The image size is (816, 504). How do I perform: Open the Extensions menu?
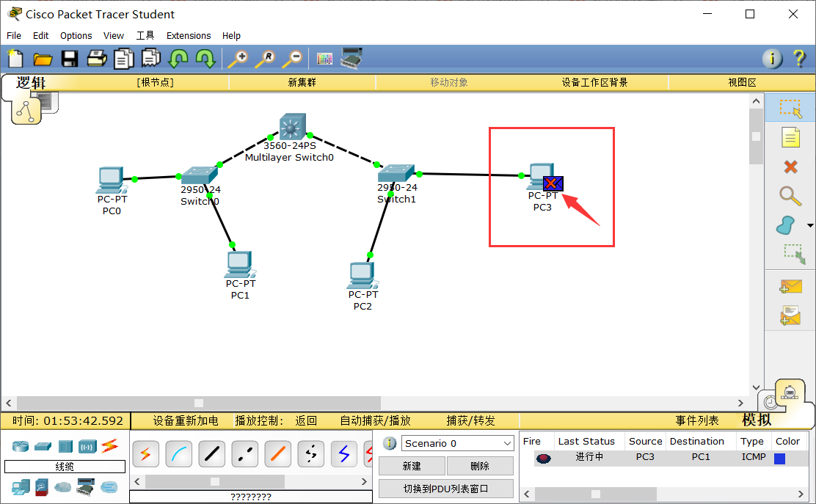coord(189,35)
